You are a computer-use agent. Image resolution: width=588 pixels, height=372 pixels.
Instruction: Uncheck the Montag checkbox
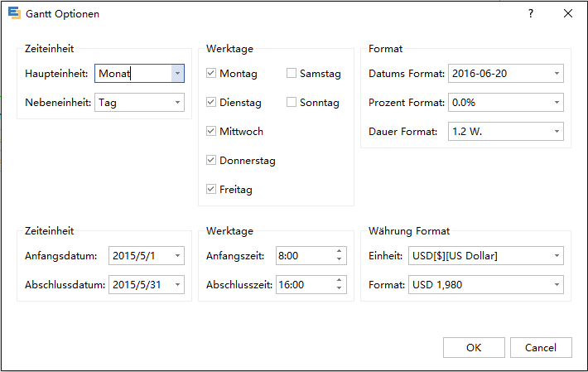pos(211,74)
